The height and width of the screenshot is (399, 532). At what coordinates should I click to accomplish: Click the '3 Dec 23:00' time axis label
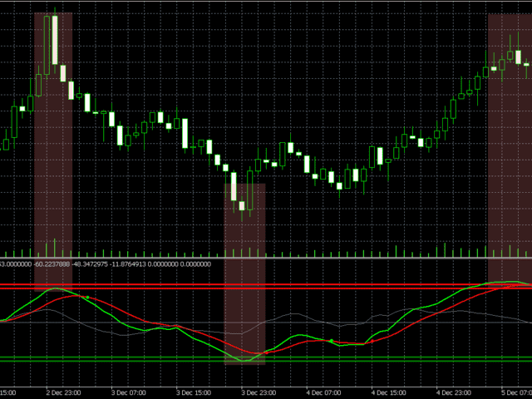click(x=259, y=392)
